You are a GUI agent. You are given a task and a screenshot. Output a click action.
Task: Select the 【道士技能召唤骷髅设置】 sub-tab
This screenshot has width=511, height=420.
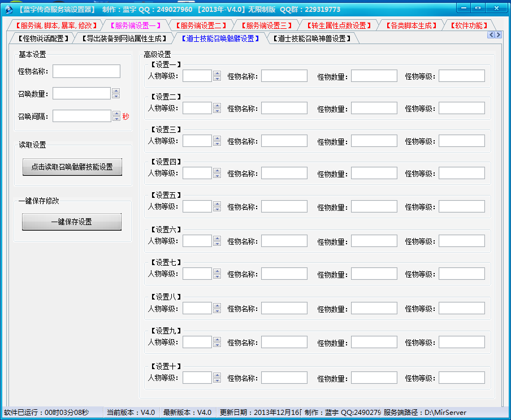(x=220, y=38)
